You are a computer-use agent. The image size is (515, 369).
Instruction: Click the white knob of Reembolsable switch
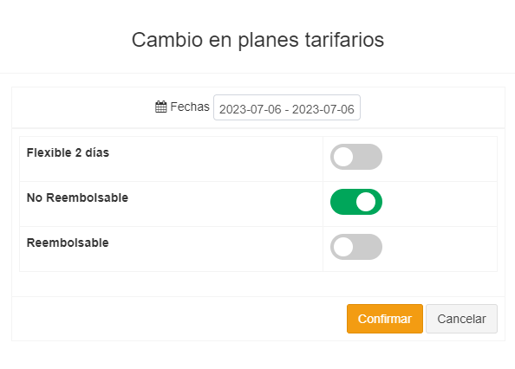click(343, 247)
